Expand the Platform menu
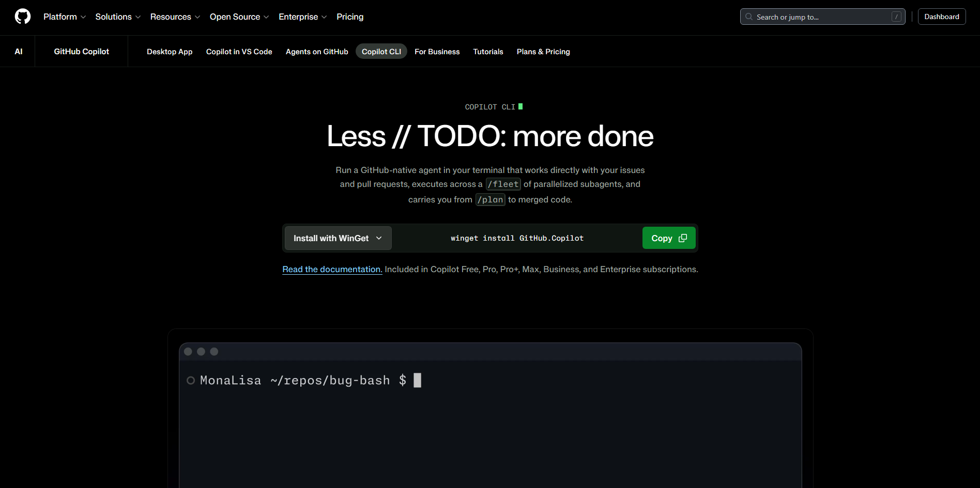This screenshot has height=488, width=980. point(65,17)
